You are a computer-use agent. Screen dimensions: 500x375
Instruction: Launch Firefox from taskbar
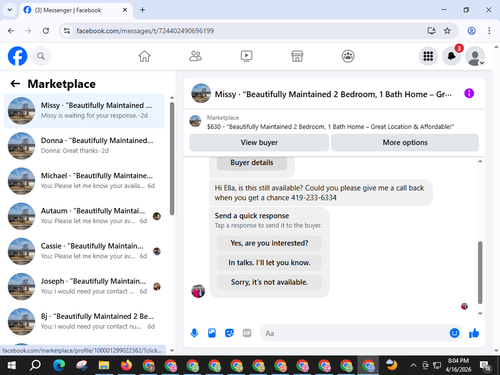tap(126, 365)
